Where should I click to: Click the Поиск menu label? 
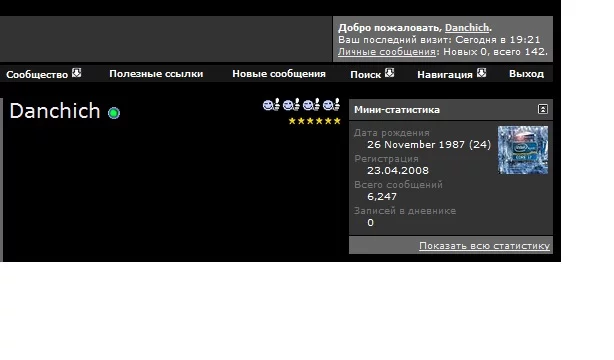pyautogui.click(x=366, y=74)
